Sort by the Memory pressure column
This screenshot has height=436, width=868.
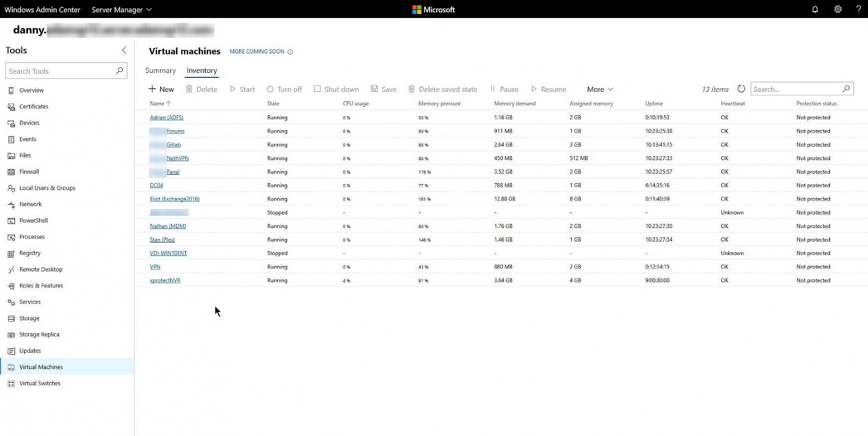pos(439,104)
